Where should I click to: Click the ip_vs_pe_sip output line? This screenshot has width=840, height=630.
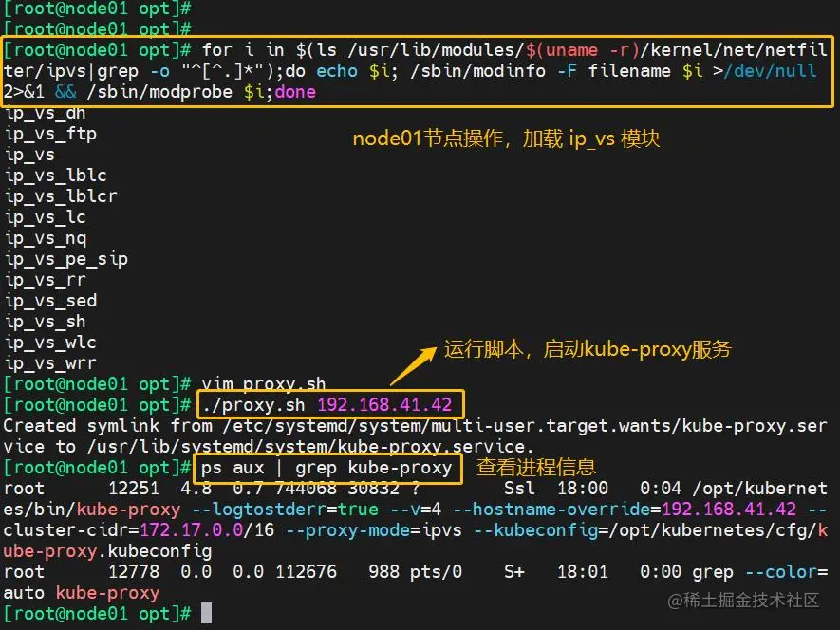pyautogui.click(x=65, y=259)
